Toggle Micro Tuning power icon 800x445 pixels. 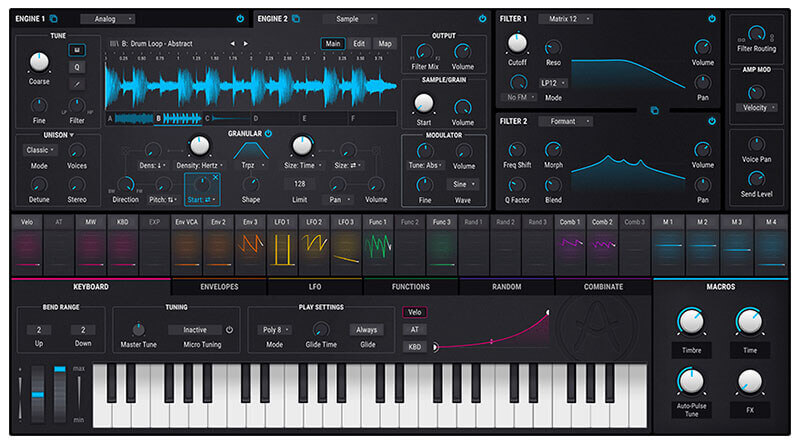point(230,330)
